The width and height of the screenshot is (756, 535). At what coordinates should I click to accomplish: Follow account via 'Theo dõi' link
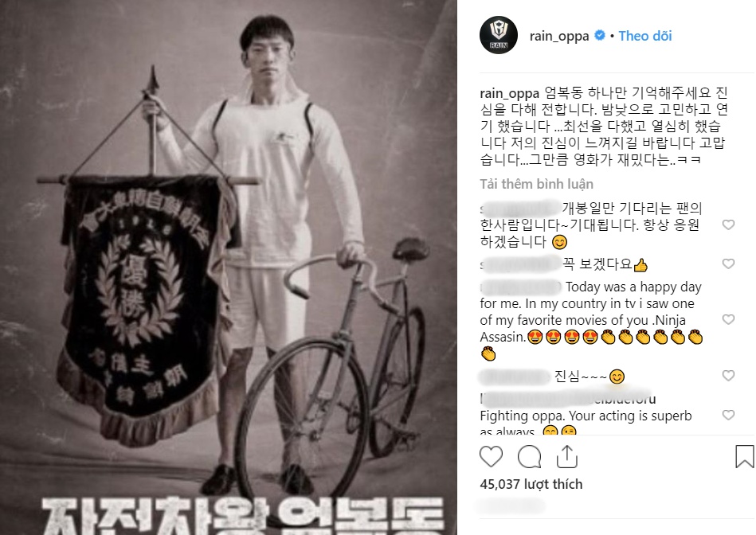point(645,36)
